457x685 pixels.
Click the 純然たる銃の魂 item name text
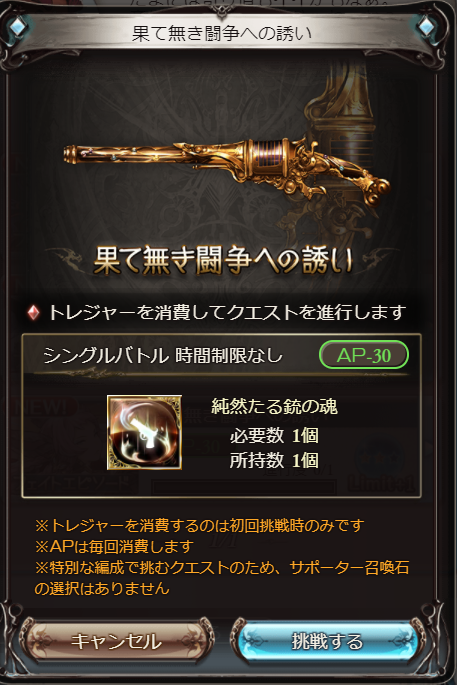274,406
